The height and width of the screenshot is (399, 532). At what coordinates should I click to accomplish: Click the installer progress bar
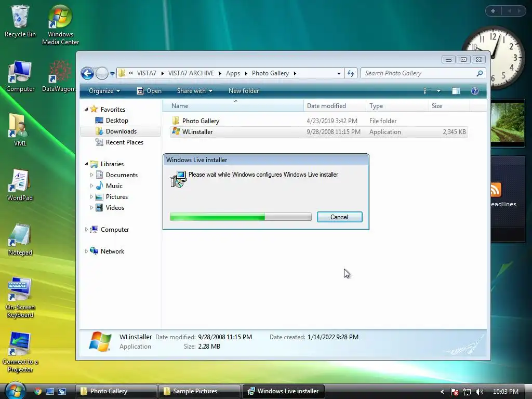click(241, 217)
